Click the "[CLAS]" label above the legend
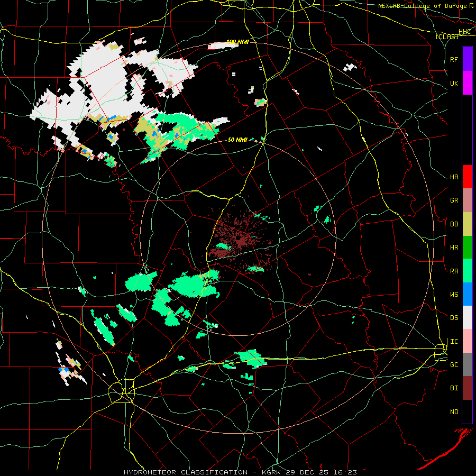Image resolution: width=476 pixels, height=476 pixels. pos(447,36)
